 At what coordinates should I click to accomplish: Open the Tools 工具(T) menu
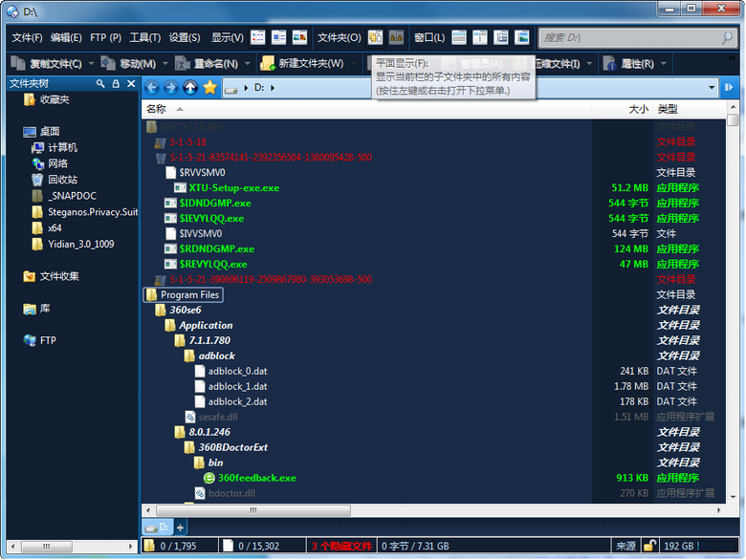[x=144, y=37]
